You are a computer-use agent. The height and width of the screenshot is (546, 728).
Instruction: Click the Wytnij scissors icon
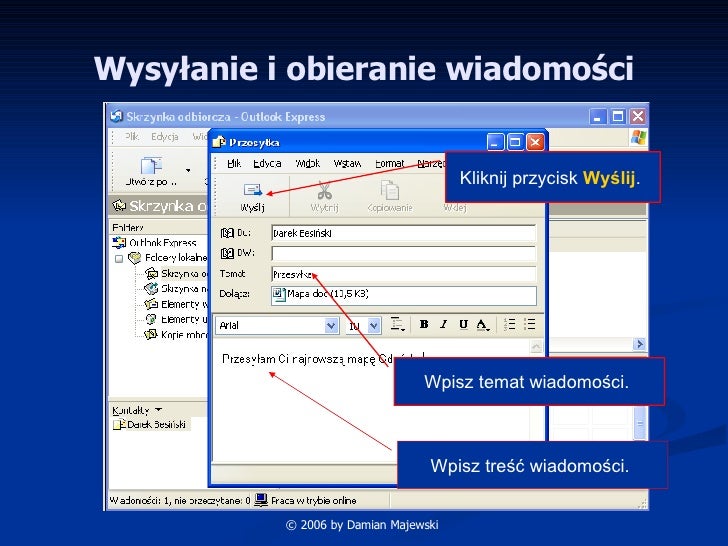pos(324,190)
